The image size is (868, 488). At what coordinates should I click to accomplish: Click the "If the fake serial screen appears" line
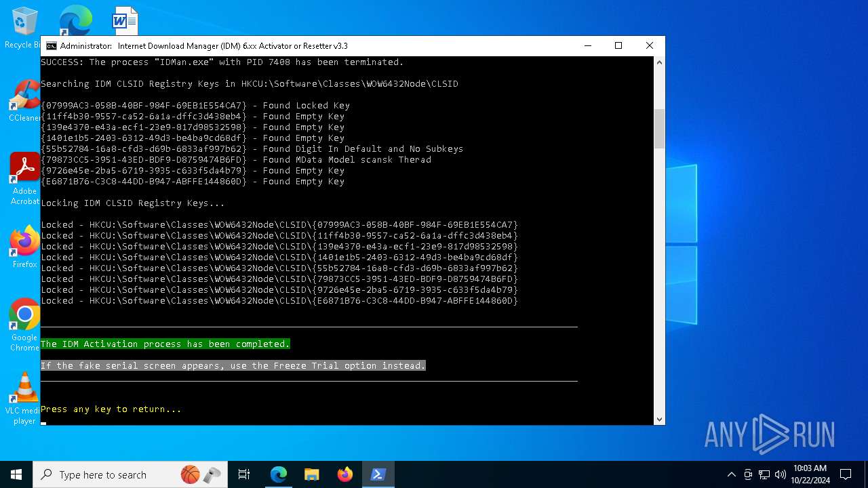(233, 366)
